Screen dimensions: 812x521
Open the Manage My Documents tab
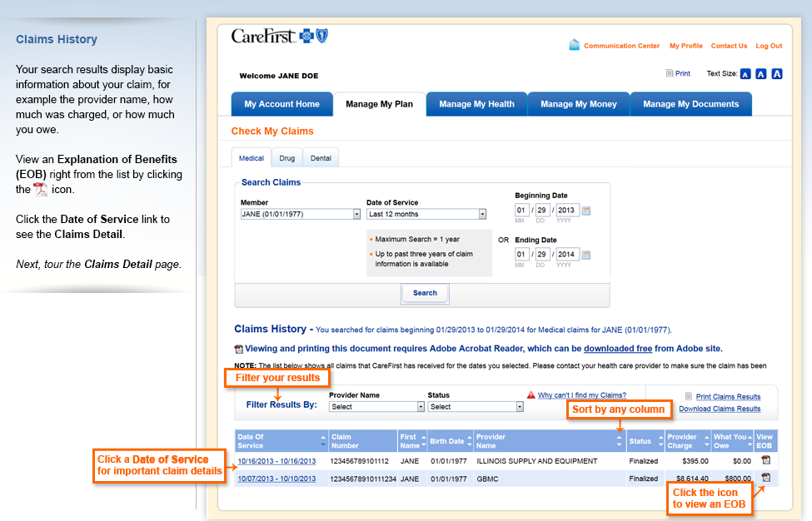click(x=690, y=104)
